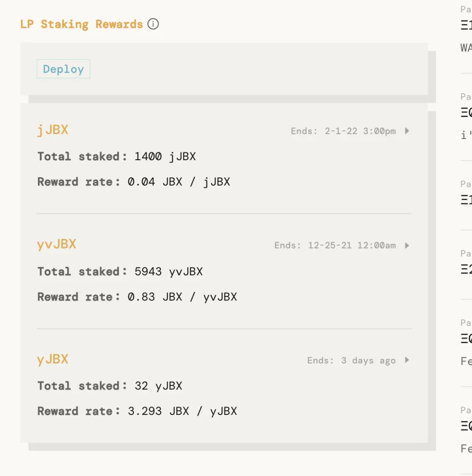
Task: Click the 'Ends: 2-1-22 3:00pm' date label
Action: coord(343,131)
